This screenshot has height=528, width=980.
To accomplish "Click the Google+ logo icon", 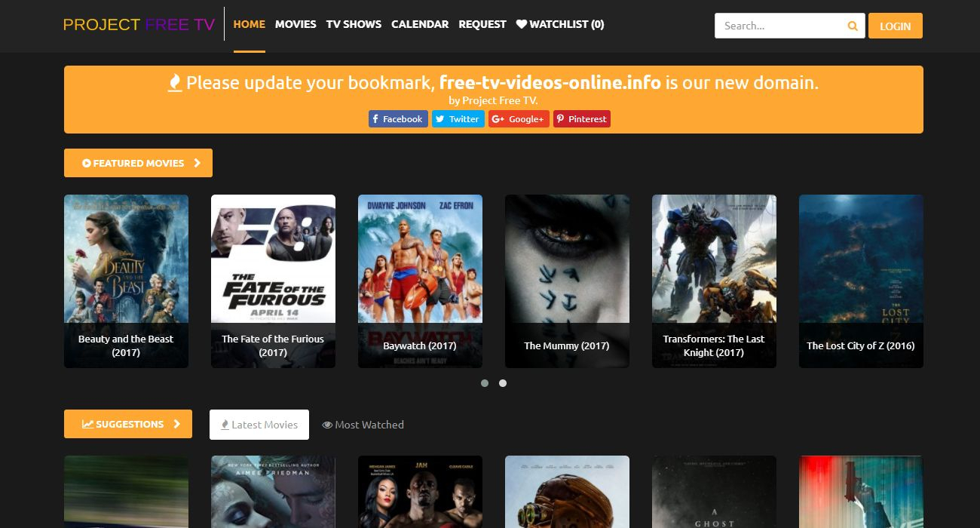I will (498, 119).
